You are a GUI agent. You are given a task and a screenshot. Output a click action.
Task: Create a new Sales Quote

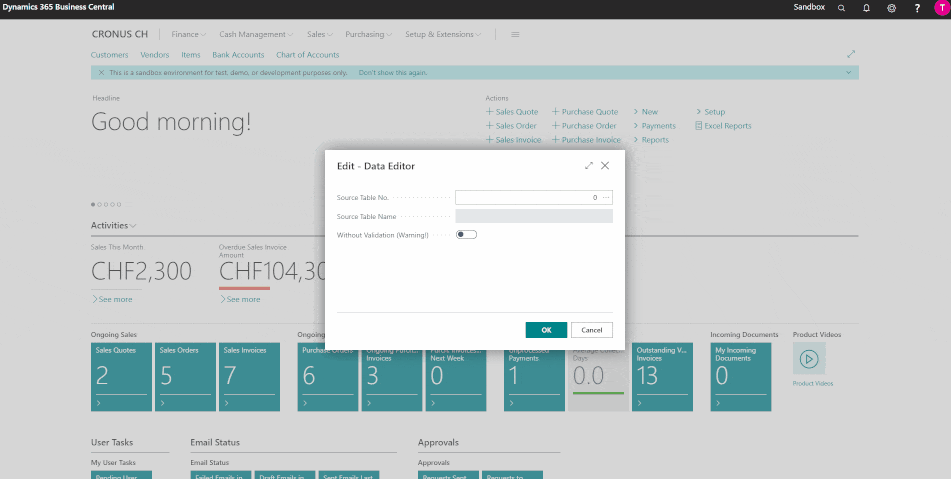(x=512, y=112)
